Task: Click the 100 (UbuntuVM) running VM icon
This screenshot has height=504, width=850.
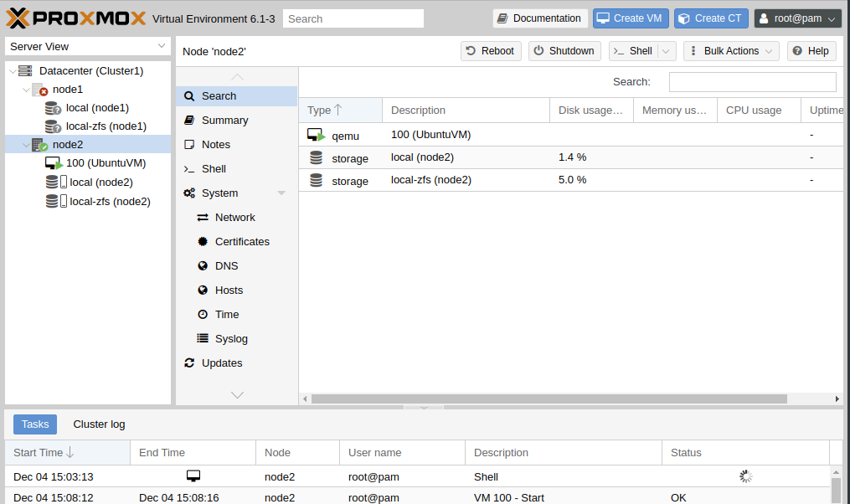Action: 54,163
